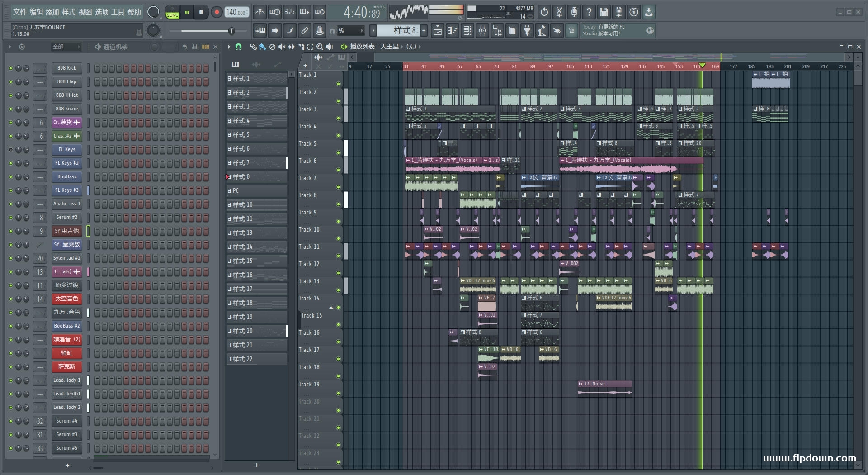Open the 文件 menu
868x475 pixels.
click(x=19, y=12)
